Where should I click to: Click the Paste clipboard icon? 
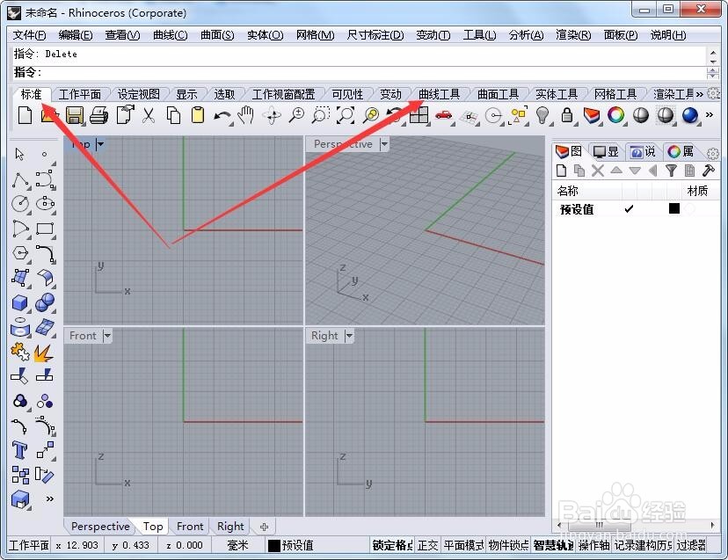click(198, 115)
